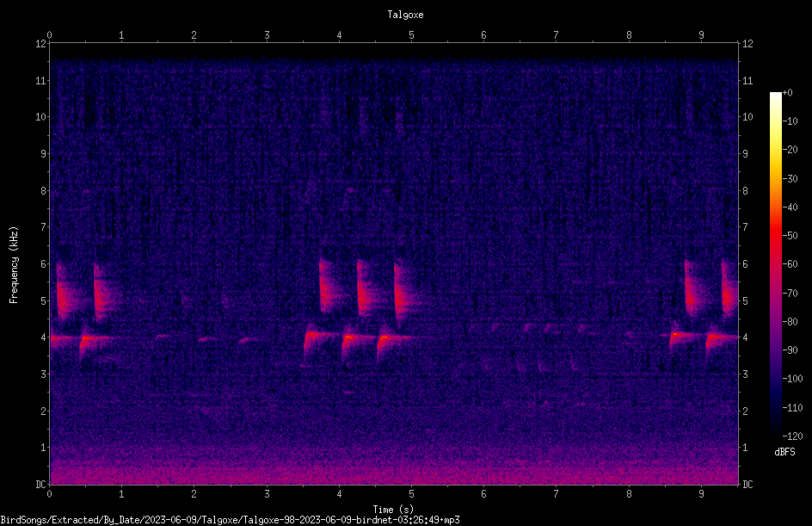The image size is (812, 526).
Task: Click the '-120' value on the color scale
Action: pyautogui.click(x=792, y=436)
